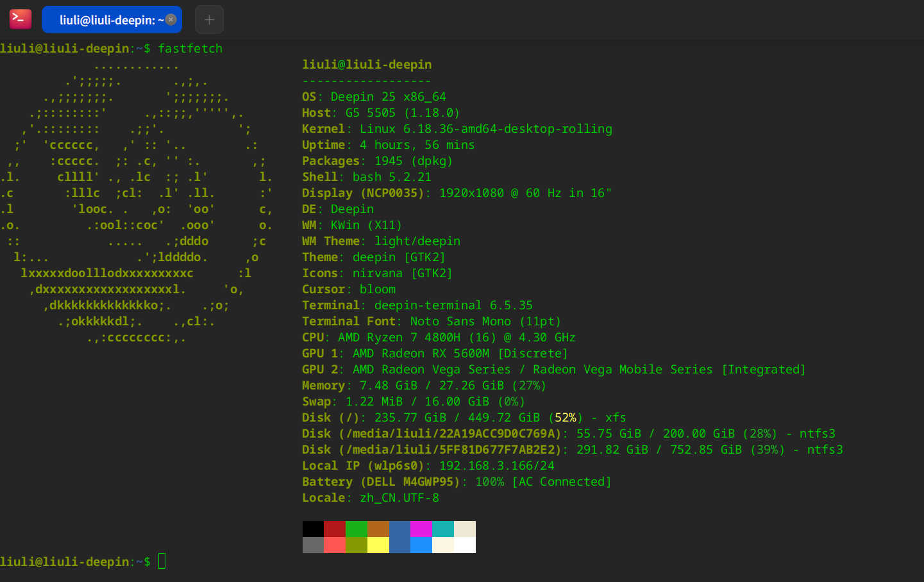
Task: Click the "Memory: 7.48 GiB / 27.26 GiB" line
Action: coord(424,386)
